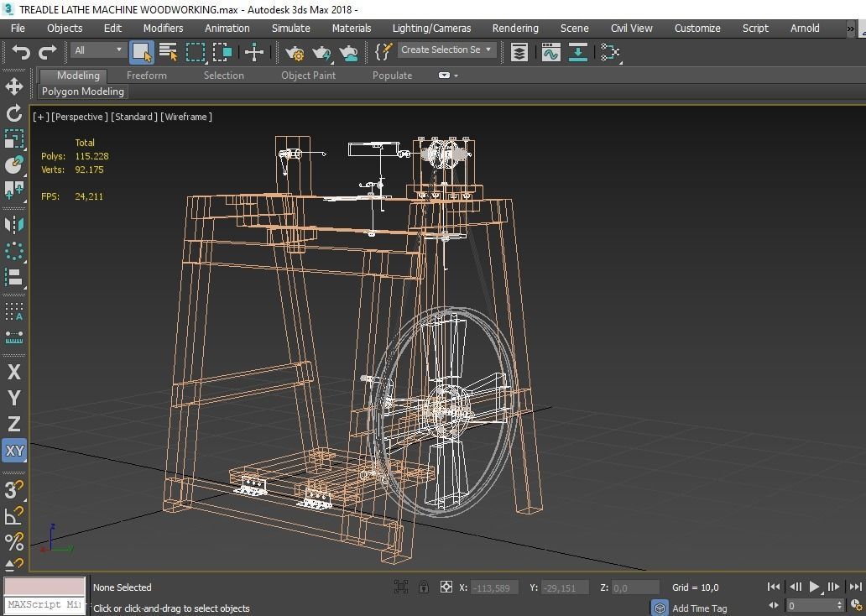Switch to the Freeform ribbon tab
The width and height of the screenshot is (866, 616).
pos(146,76)
